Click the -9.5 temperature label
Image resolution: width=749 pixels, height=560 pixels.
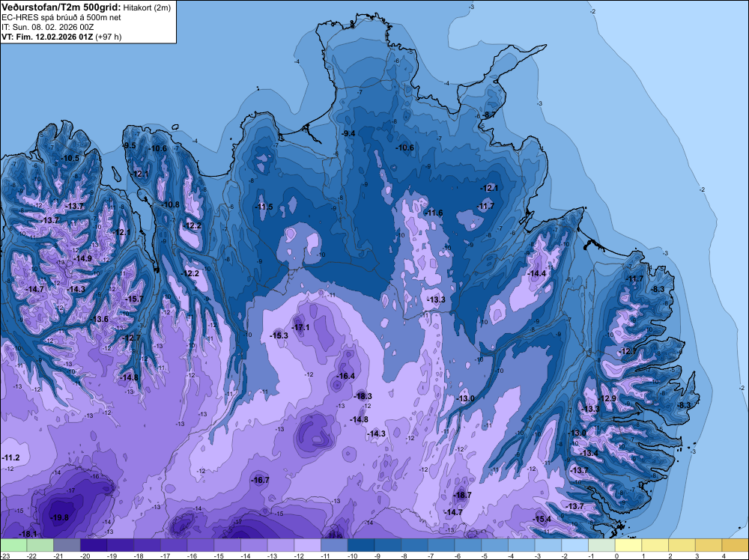point(130,145)
